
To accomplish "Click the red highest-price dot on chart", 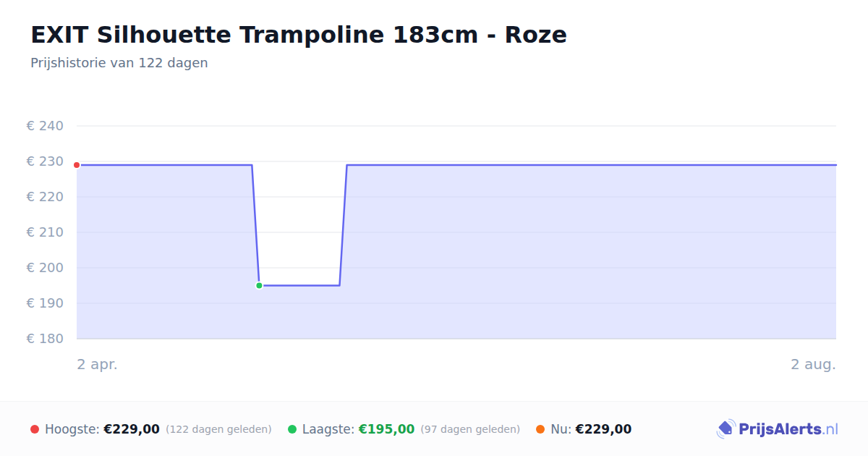I will pos(77,165).
